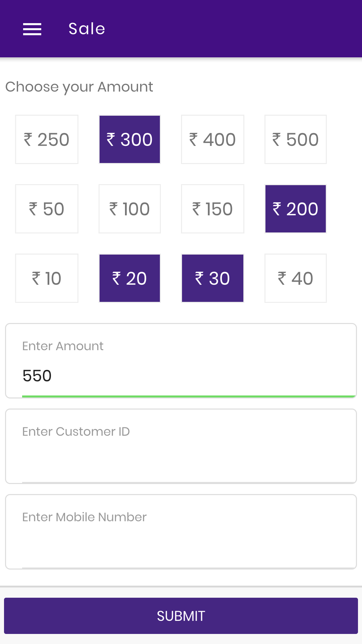Toggle off the ₹ 20 amount

coord(130,278)
